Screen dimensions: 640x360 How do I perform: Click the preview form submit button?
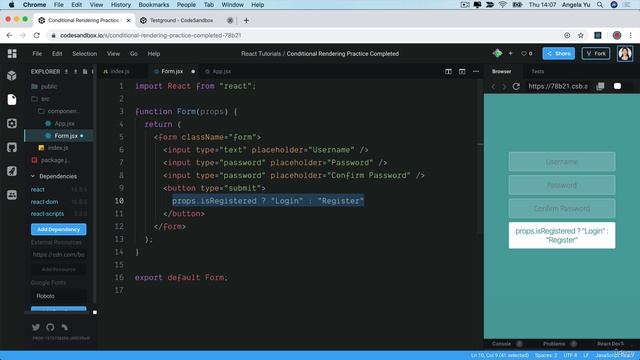[562, 236]
